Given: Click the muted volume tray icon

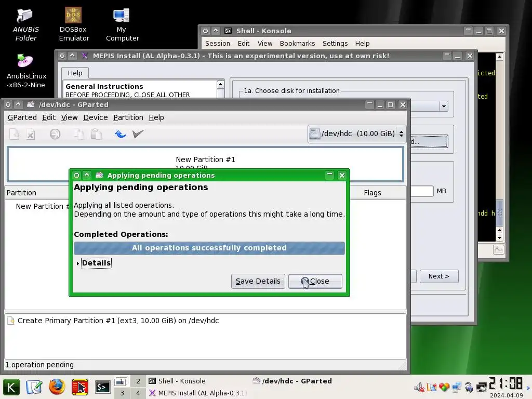Looking at the screenshot, I should (x=419, y=387).
